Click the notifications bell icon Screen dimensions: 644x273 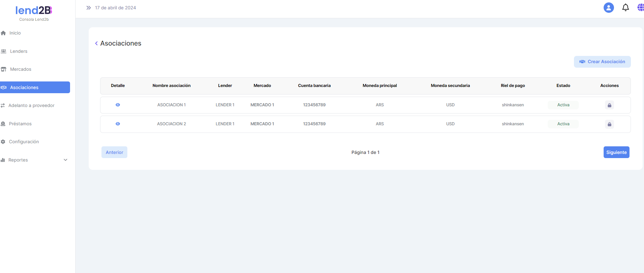625,8
